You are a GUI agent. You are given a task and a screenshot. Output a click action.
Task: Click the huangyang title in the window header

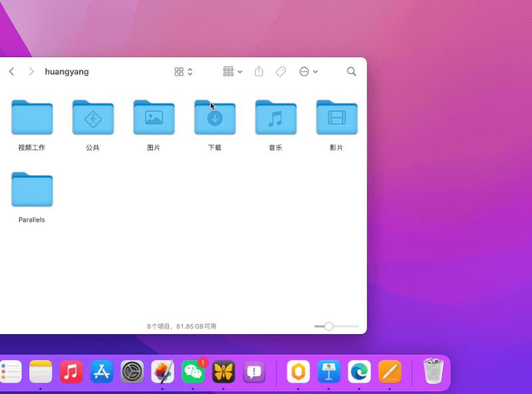click(66, 71)
